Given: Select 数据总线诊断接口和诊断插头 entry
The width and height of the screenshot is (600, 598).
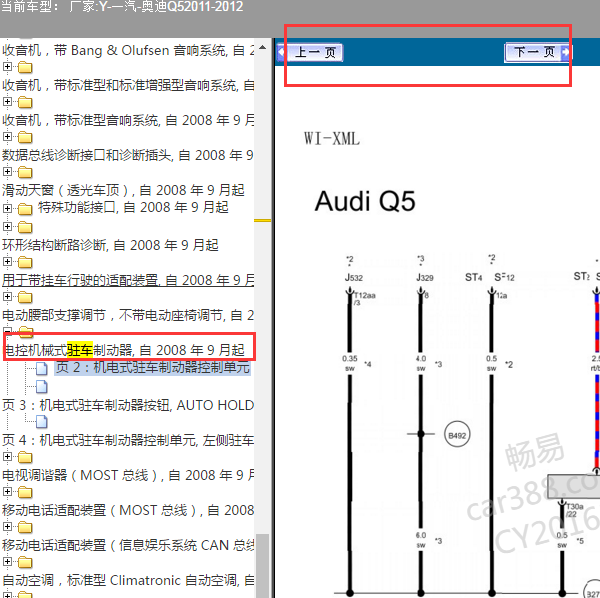Looking at the screenshot, I should pos(127,155).
